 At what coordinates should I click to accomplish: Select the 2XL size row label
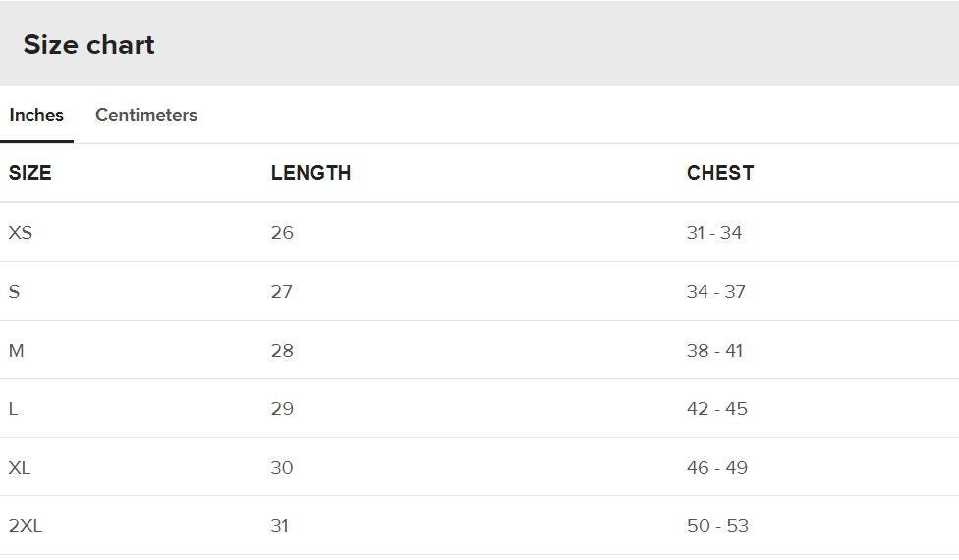pyautogui.click(x=26, y=526)
